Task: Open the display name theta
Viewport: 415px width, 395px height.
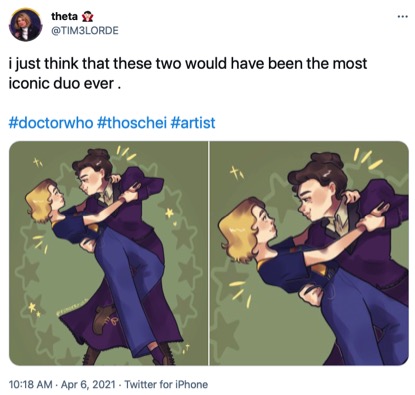Action: (64, 16)
